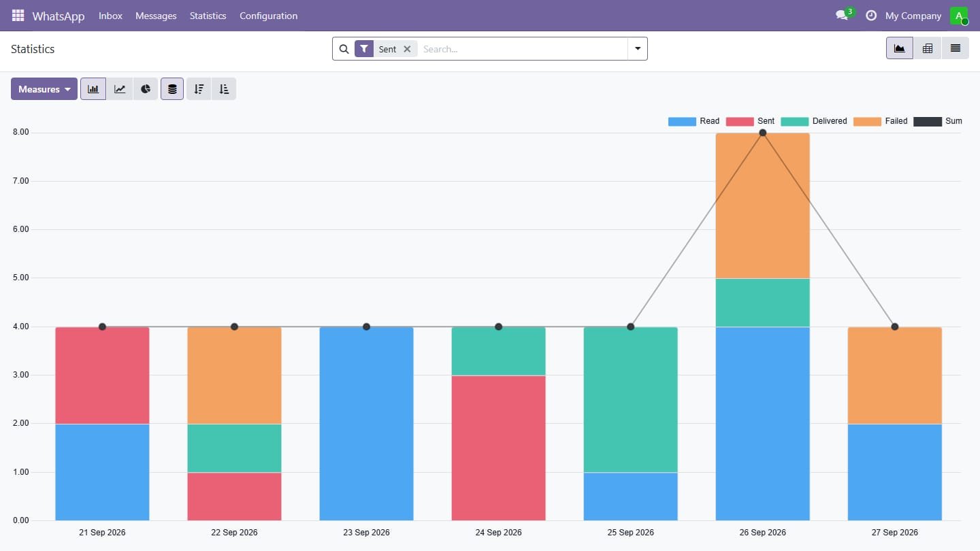This screenshot has width=980, height=551.
Task: Remove the Sent filter facet
Action: 407,49
